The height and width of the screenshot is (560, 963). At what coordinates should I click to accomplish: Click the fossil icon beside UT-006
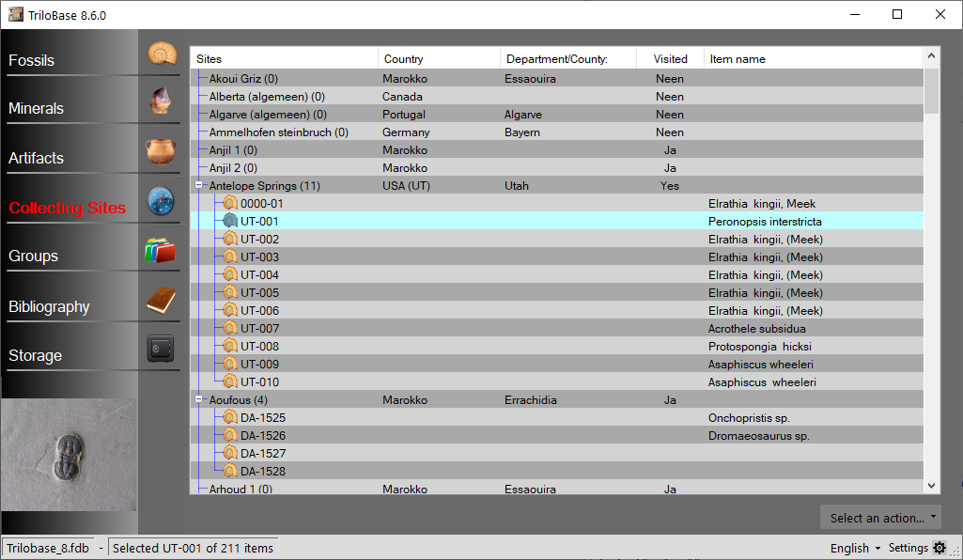click(230, 310)
